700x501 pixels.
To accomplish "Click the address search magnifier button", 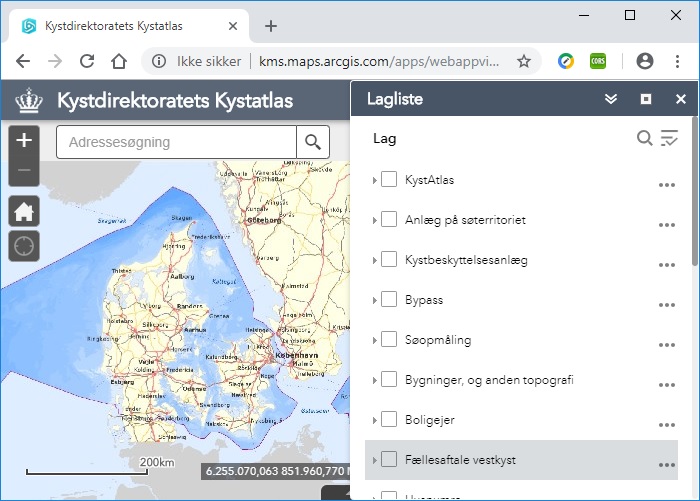I will point(313,142).
